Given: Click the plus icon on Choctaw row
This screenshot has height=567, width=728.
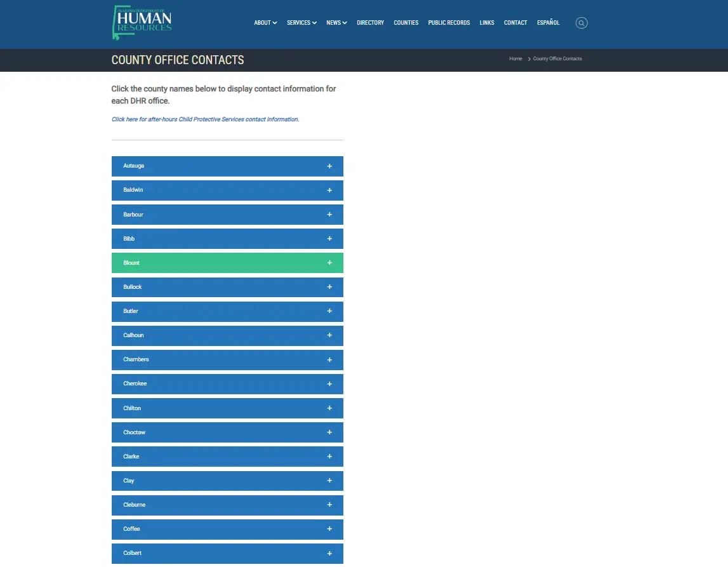Looking at the screenshot, I should click(x=329, y=432).
